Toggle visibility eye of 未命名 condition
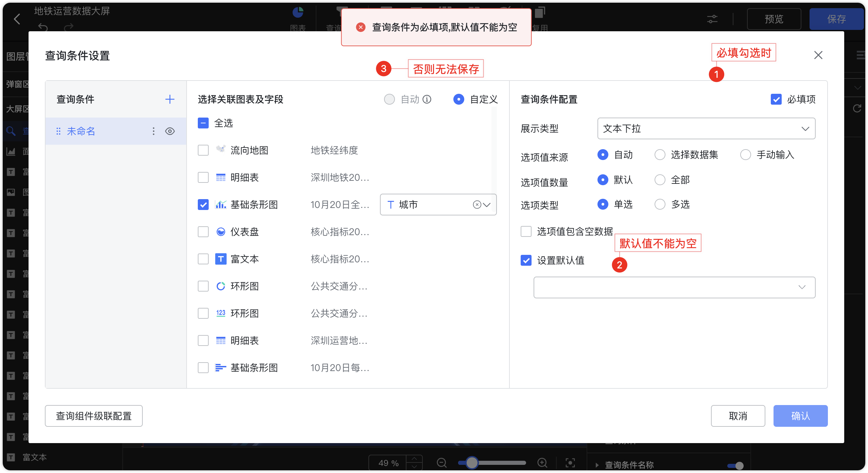 pyautogui.click(x=170, y=131)
